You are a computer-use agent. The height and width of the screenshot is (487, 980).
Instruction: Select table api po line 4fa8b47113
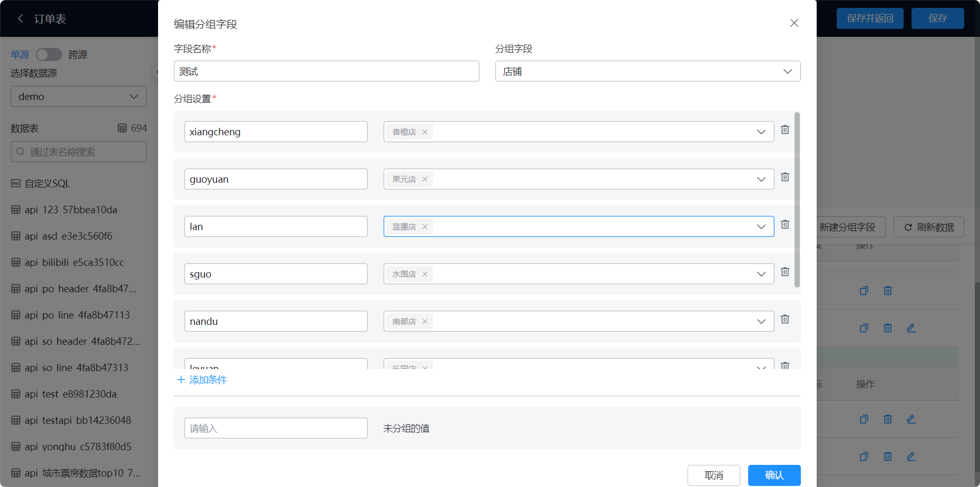78,315
